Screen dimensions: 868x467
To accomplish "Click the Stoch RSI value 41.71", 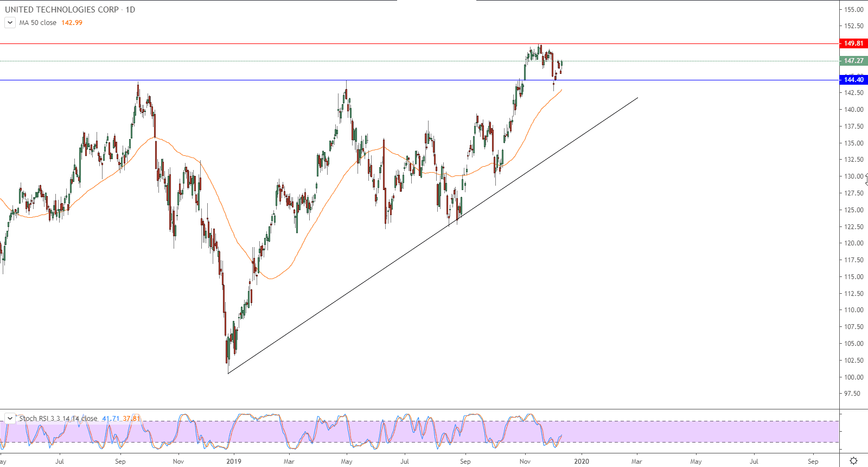I will [x=111, y=419].
